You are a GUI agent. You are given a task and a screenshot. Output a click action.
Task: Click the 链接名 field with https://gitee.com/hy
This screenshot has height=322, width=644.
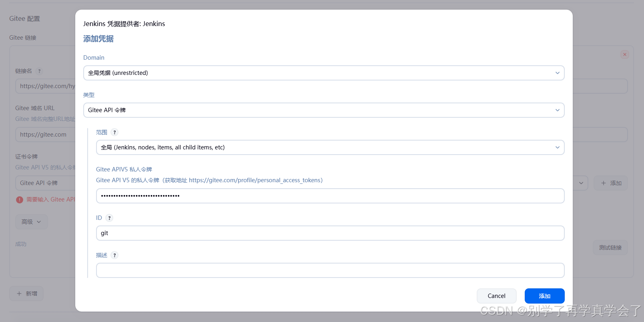(45, 86)
